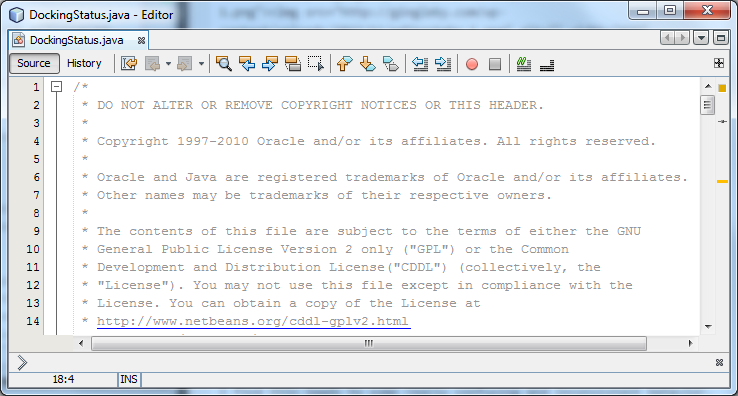738x396 pixels.
Task: Start macro recording with the red circle
Action: tap(472, 64)
